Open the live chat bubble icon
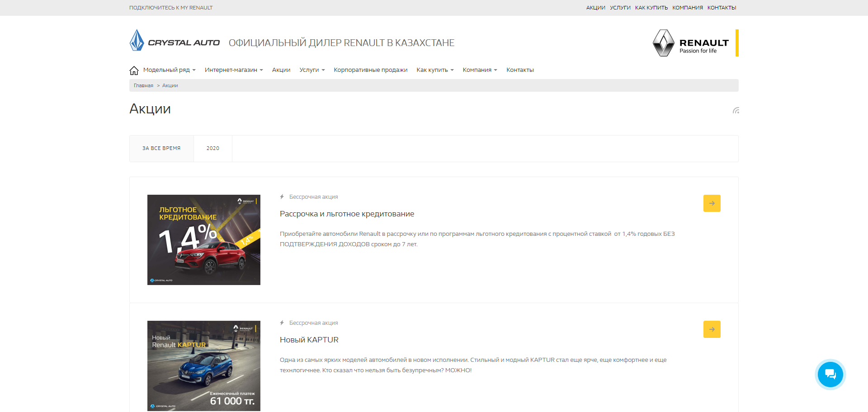The width and height of the screenshot is (868, 412). (830, 375)
